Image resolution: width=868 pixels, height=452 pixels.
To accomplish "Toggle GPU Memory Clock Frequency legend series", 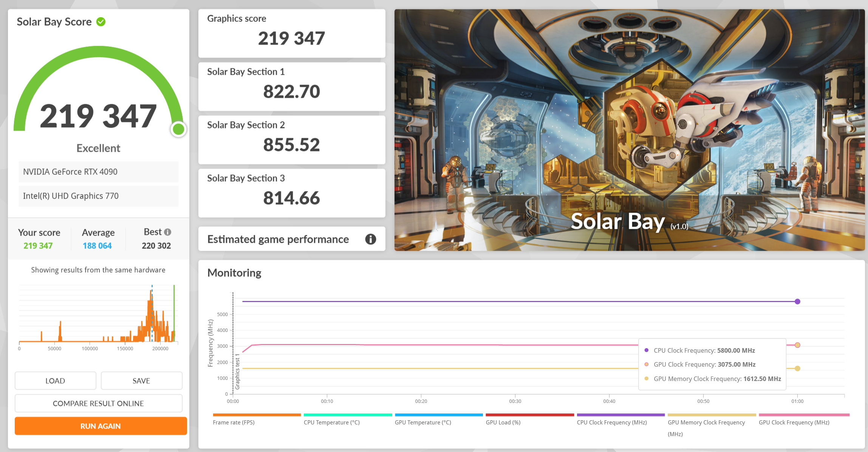I will 712,425.
